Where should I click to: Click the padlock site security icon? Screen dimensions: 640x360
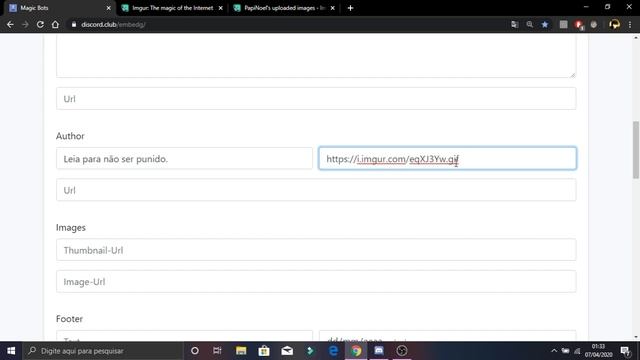74,24
